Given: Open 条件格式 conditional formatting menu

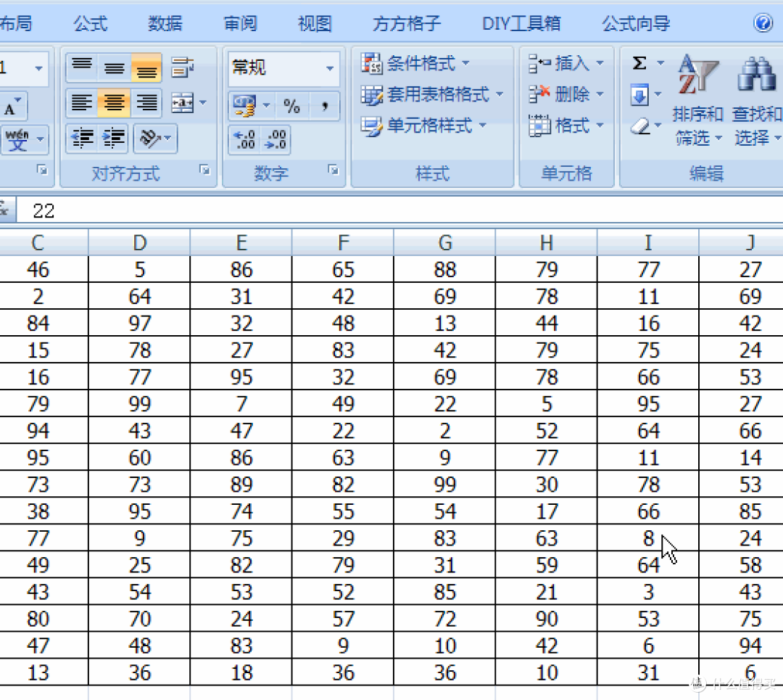Looking at the screenshot, I should pos(415,63).
